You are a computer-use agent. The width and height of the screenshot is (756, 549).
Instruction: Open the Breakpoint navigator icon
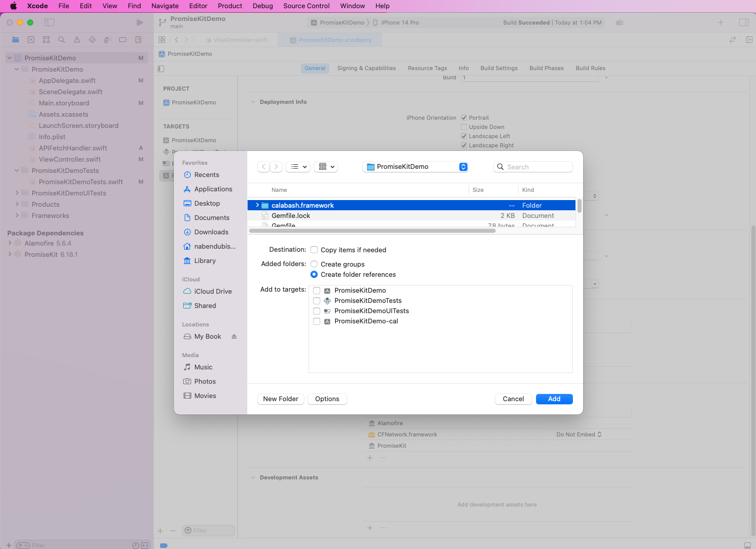point(123,39)
